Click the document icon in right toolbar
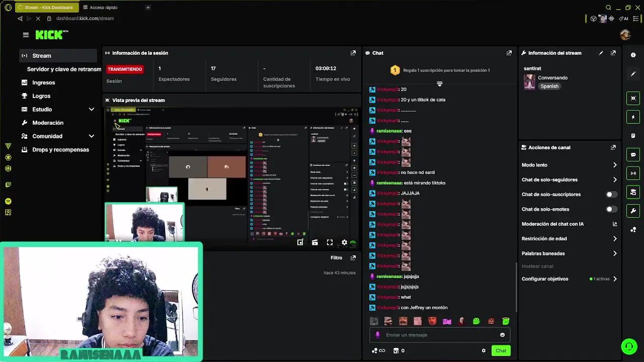Screen dimensions: 644x362 point(633,136)
